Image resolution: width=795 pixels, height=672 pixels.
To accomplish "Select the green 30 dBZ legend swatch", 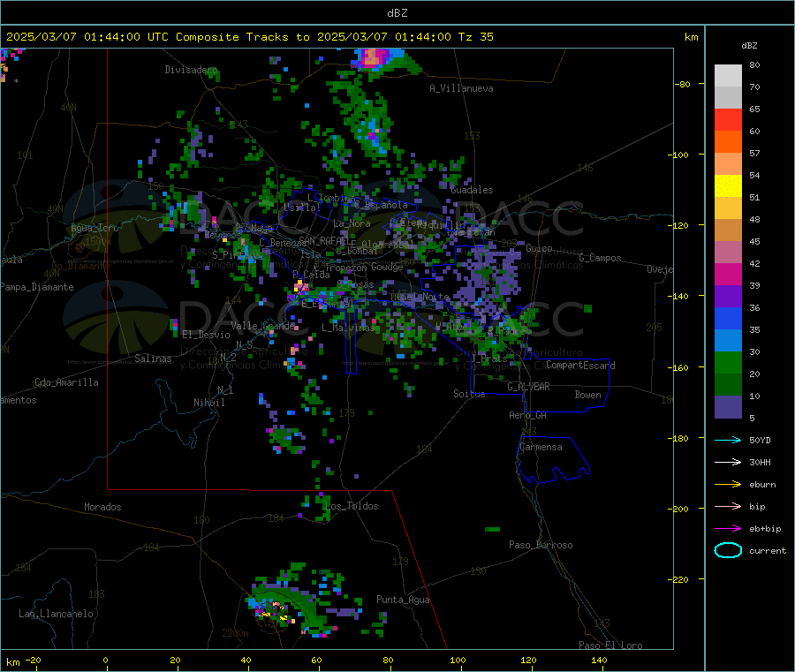I will [x=728, y=362].
